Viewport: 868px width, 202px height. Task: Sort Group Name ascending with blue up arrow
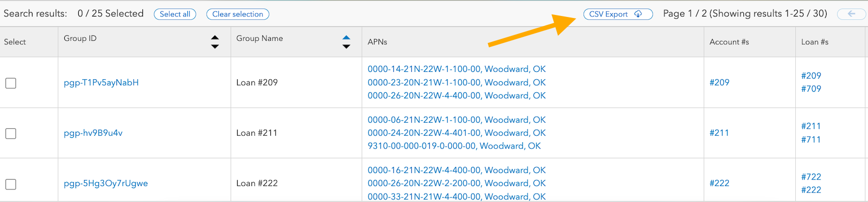(x=346, y=37)
